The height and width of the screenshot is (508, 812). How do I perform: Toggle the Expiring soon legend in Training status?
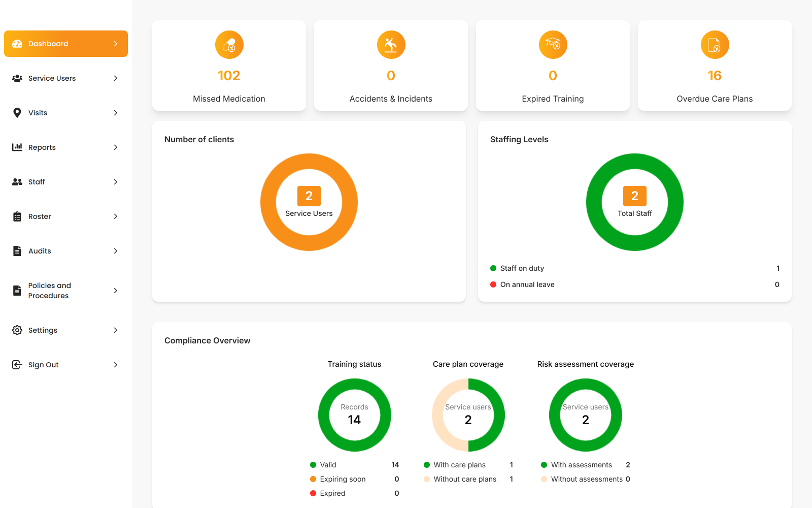[342, 479]
